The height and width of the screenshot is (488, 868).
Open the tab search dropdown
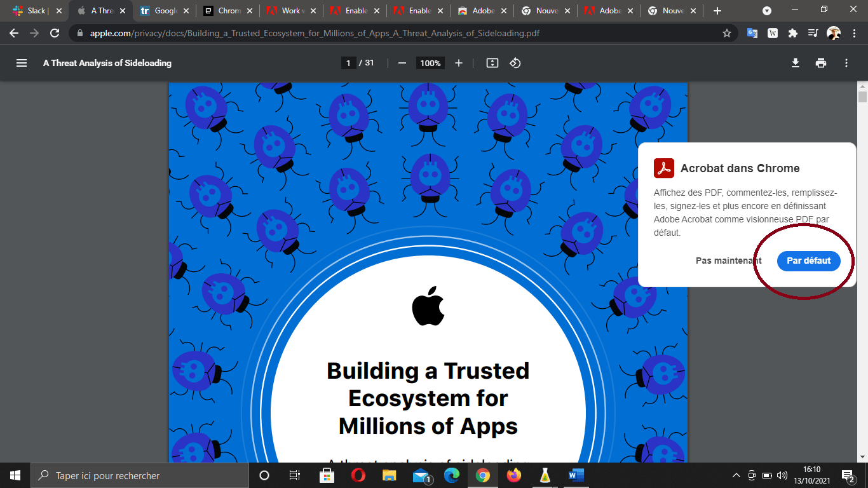click(x=767, y=11)
